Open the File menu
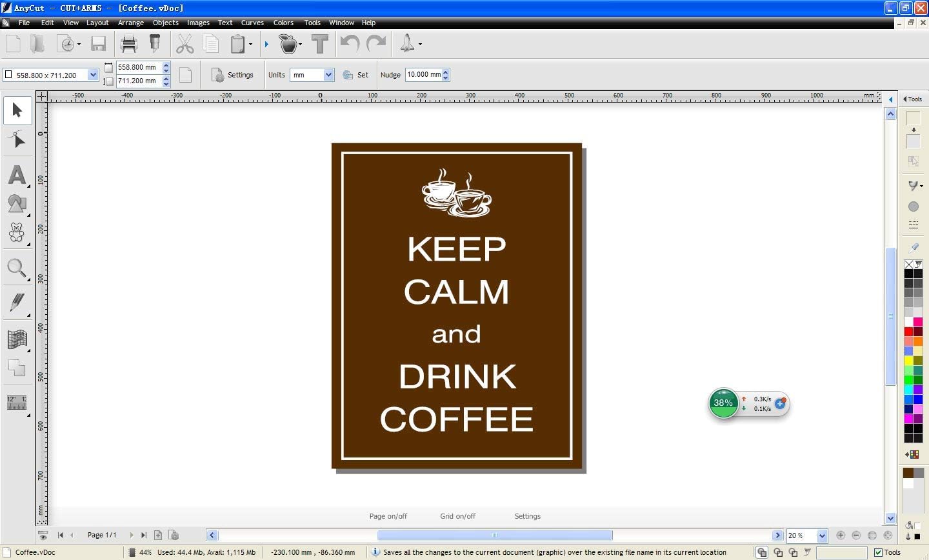The image size is (929, 560). coord(24,23)
